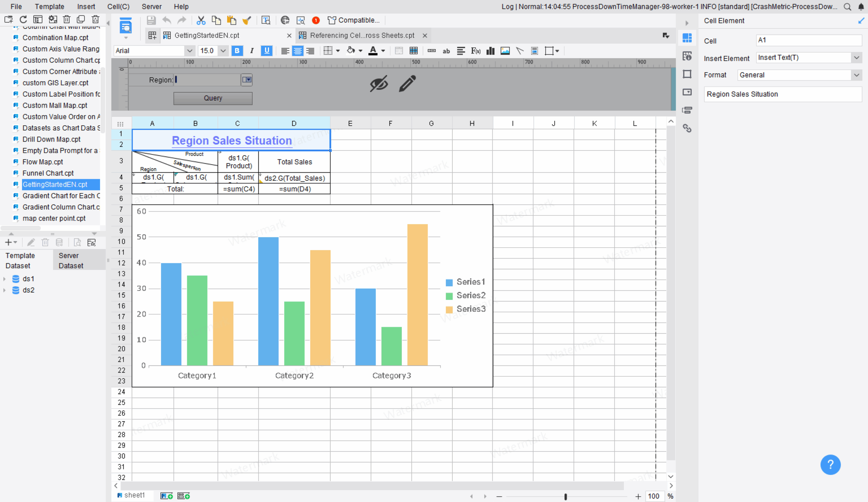
Task: Insert image with the picture icon
Action: [x=505, y=51]
